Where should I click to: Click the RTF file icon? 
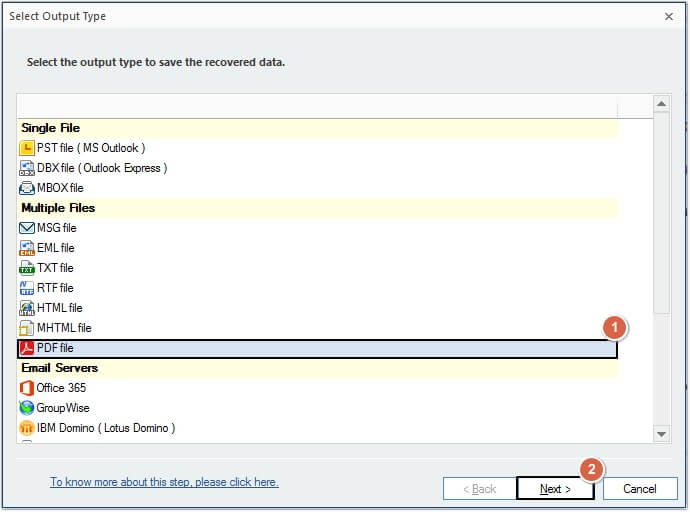click(x=27, y=288)
